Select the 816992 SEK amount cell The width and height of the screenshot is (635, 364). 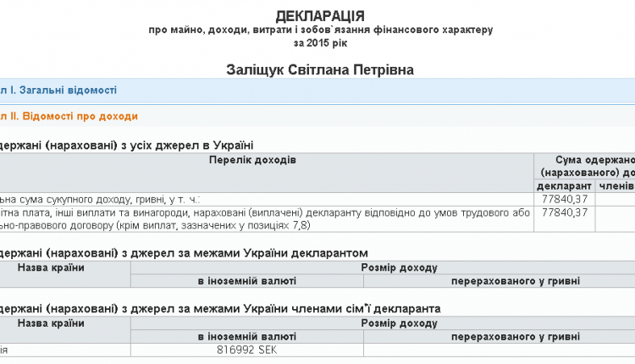[x=247, y=350]
